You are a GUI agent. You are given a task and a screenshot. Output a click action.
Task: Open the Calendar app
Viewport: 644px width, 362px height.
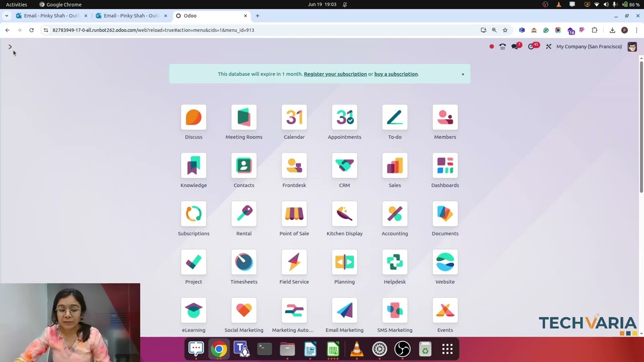[294, 118]
